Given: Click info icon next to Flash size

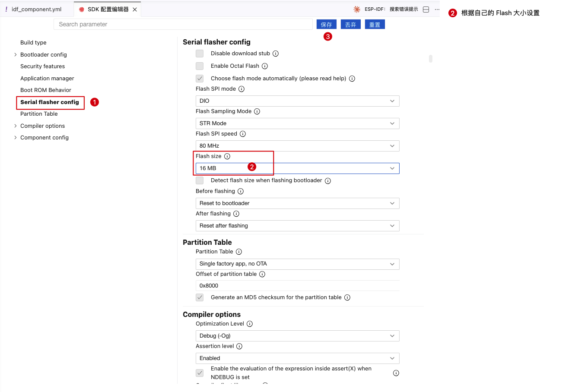Looking at the screenshot, I should pos(227,156).
